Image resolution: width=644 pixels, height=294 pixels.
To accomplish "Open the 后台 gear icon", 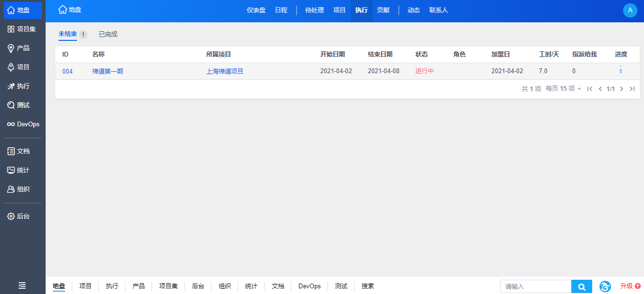I will [x=11, y=216].
